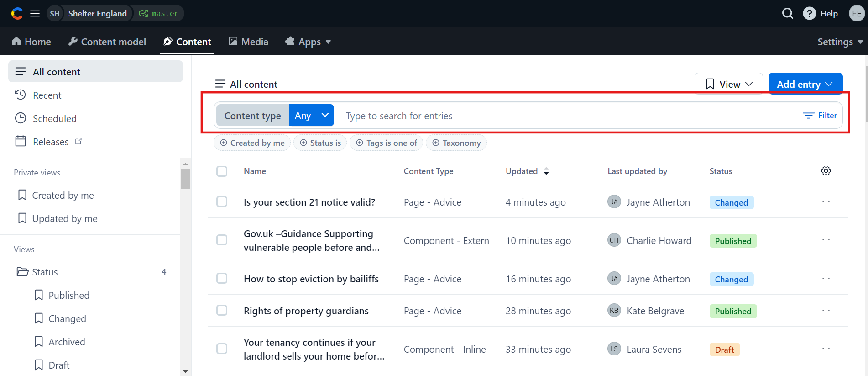Viewport: 868px width, 376px height.
Task: Open entry Rights of property guardians
Action: [x=306, y=311]
